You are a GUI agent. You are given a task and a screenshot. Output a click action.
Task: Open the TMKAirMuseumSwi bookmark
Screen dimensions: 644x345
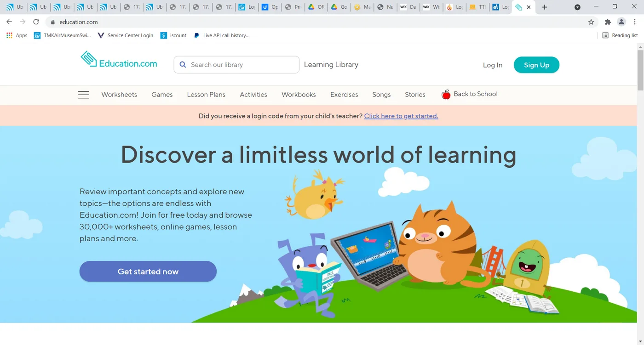(x=63, y=35)
